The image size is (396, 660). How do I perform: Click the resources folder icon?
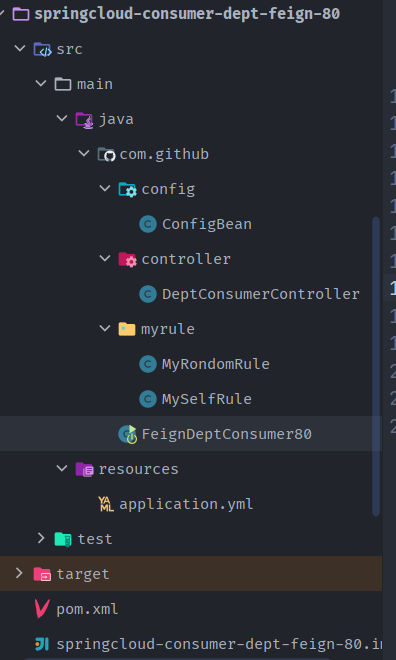85,469
